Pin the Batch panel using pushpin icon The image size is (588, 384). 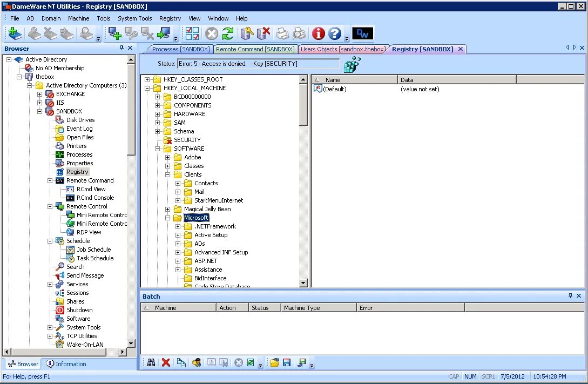[x=570, y=296]
